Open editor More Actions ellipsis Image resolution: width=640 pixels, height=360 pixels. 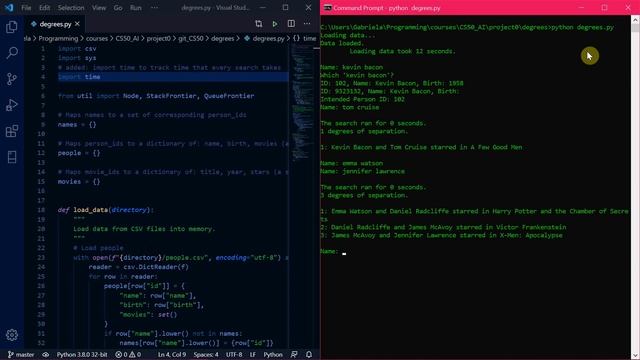pyautogui.click(x=307, y=24)
